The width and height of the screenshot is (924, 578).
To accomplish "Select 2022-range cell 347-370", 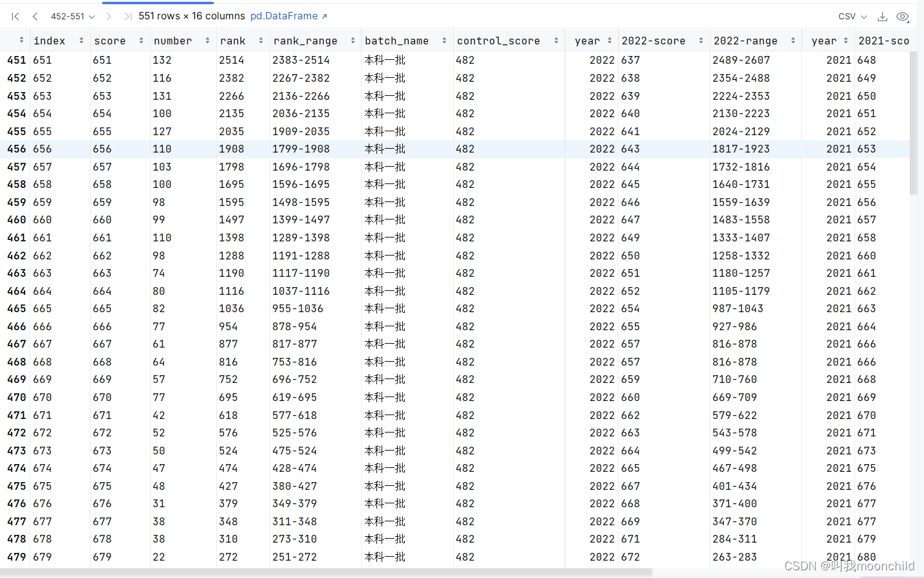I will [x=735, y=521].
